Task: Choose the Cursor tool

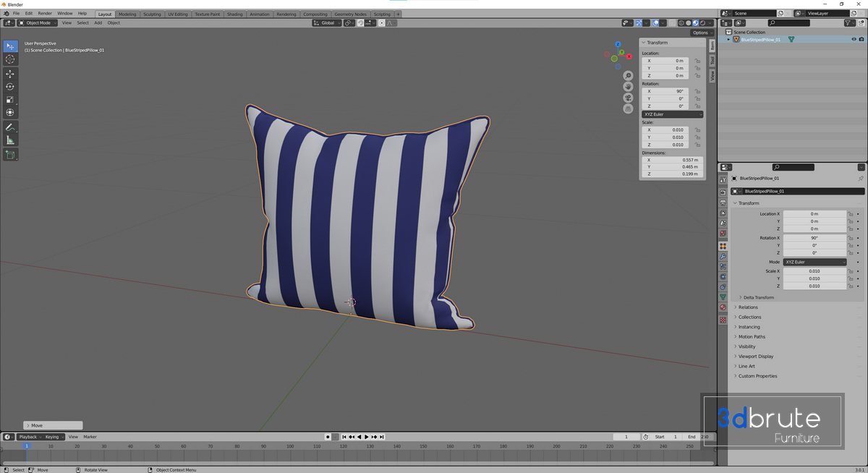Action: coord(10,59)
